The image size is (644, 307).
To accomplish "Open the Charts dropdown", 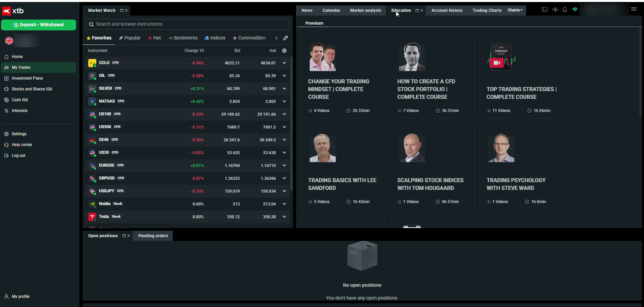I will pyautogui.click(x=515, y=10).
